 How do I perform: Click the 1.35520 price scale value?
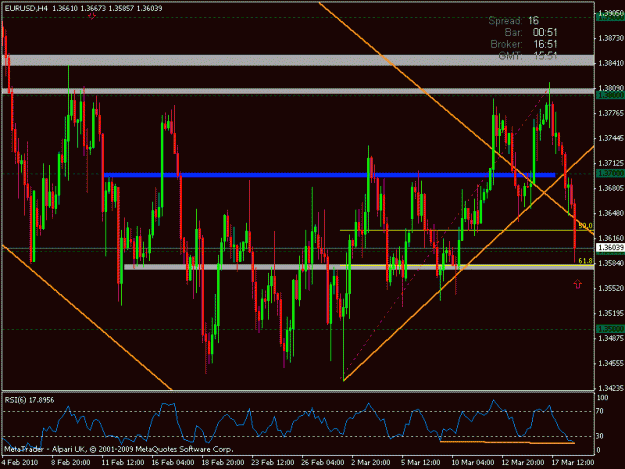[611, 288]
